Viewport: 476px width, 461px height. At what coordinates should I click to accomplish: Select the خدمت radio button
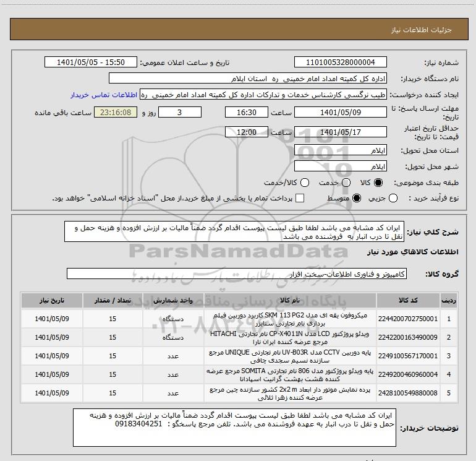(346, 183)
